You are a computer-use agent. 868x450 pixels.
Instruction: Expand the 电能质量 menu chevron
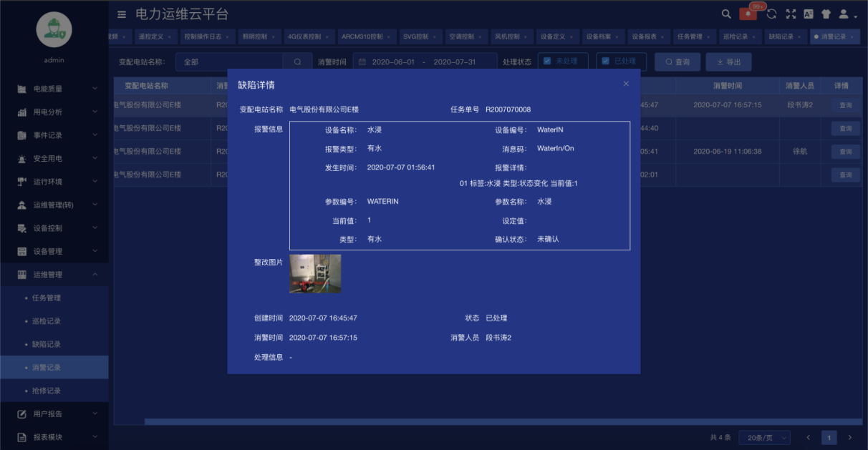pos(95,89)
